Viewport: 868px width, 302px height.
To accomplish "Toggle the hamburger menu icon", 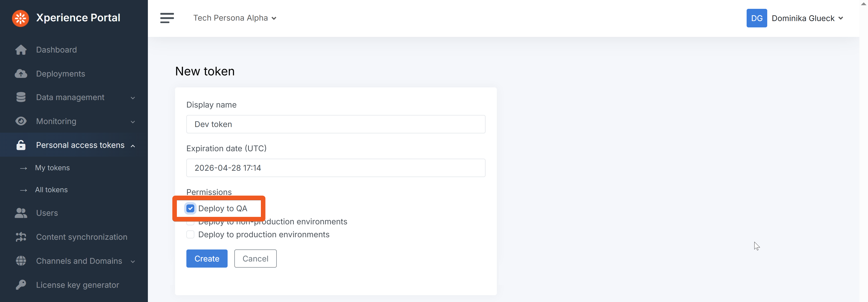I will coord(167,18).
